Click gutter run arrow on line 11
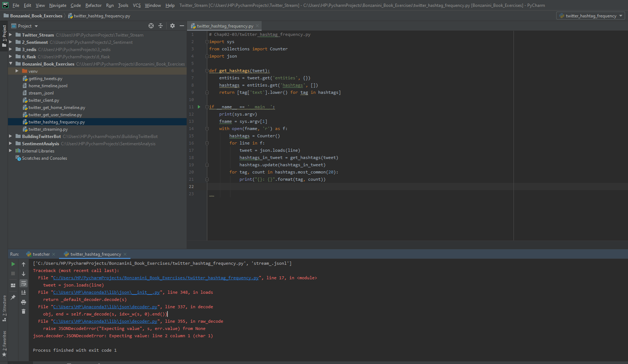628x364 pixels. point(199,107)
